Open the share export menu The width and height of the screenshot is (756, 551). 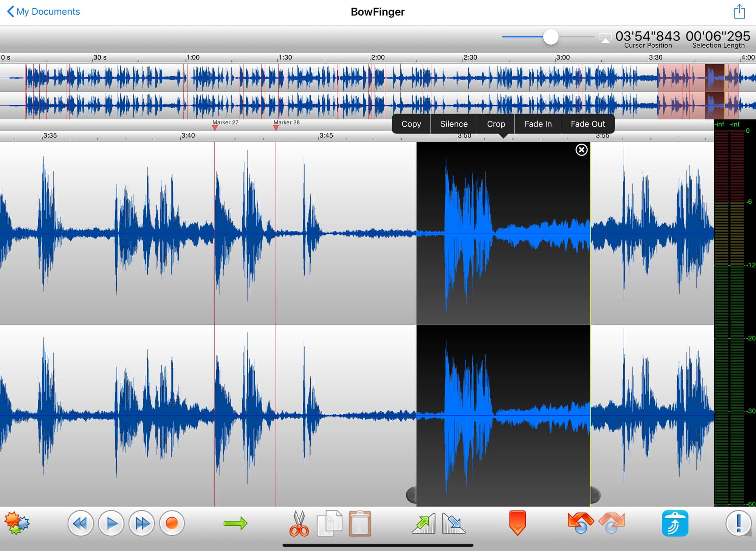(x=739, y=12)
